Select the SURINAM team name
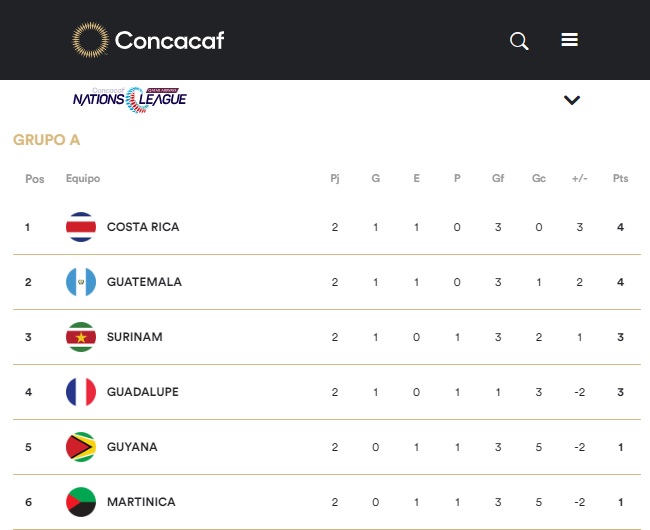 tap(134, 337)
